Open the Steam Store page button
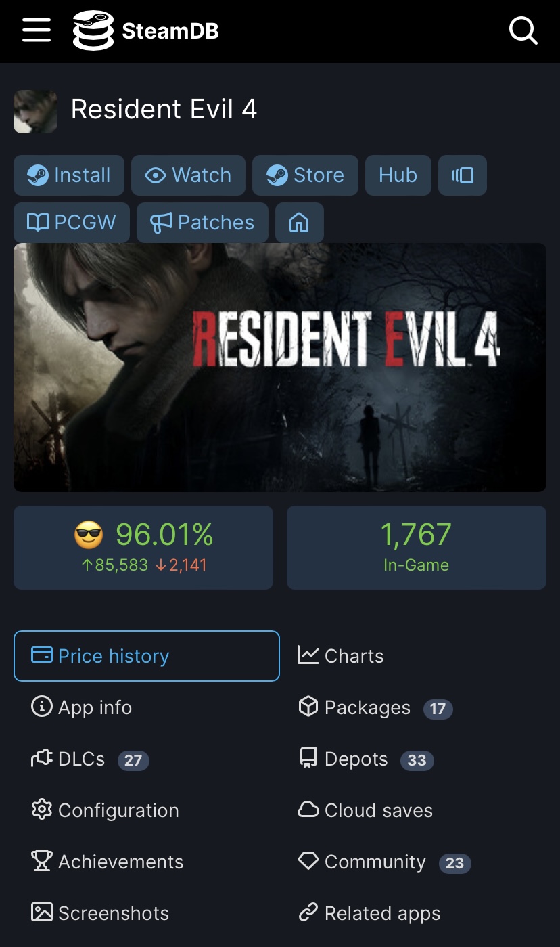Screen dimensions: 560x947 305,175
